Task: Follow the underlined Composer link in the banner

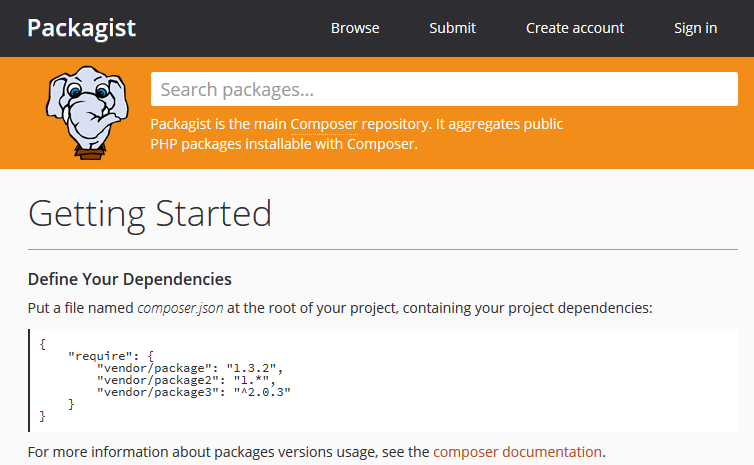Action: pyautogui.click(x=324, y=124)
